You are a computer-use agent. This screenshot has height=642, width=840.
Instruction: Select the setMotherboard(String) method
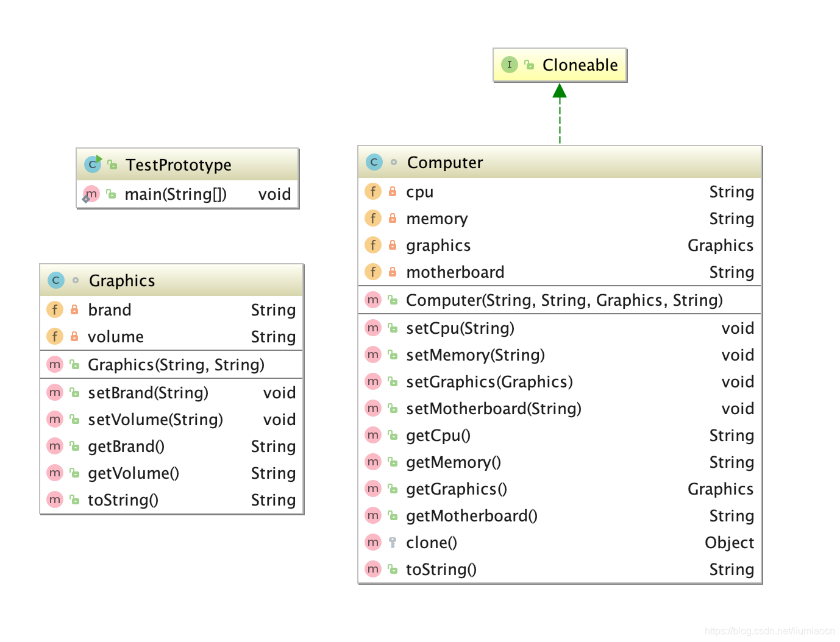click(x=494, y=409)
